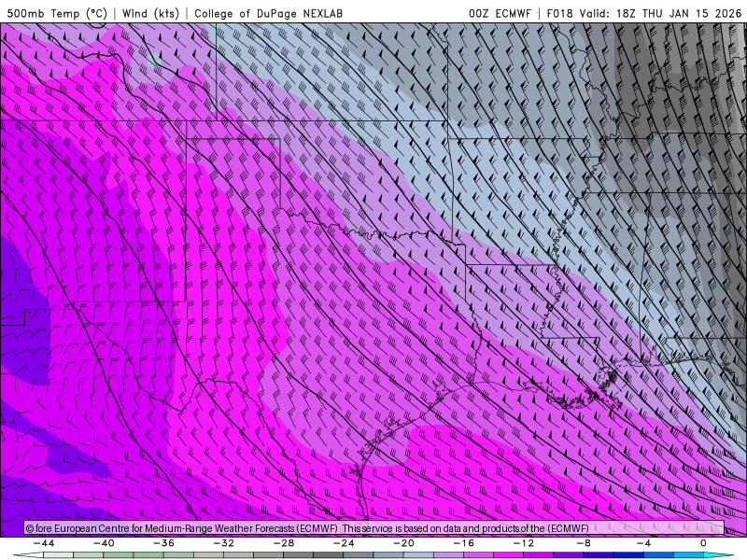
Task: Click the '00Z ECMWF' model run label
Action: (500, 13)
